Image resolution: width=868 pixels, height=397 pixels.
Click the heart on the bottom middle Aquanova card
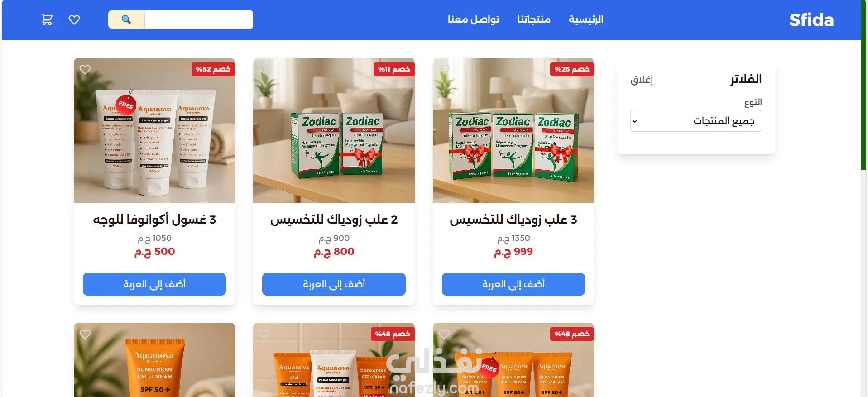click(264, 334)
